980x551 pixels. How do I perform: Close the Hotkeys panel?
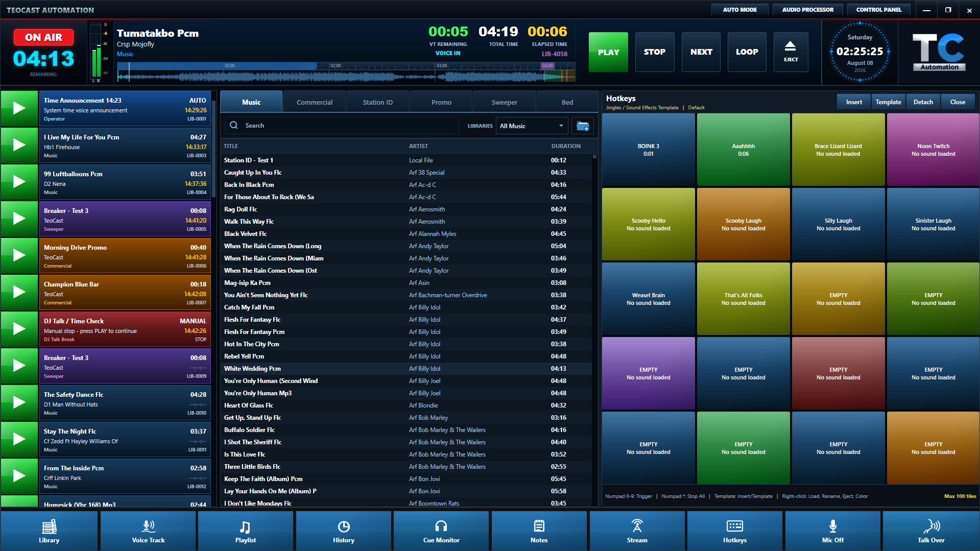click(958, 102)
